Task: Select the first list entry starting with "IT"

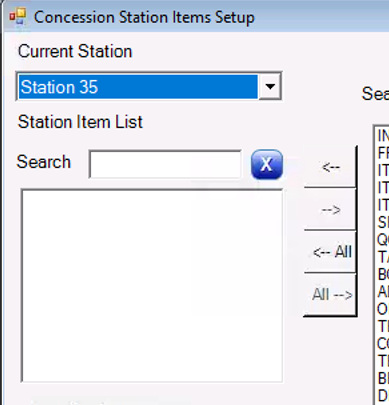Action: 383,170
